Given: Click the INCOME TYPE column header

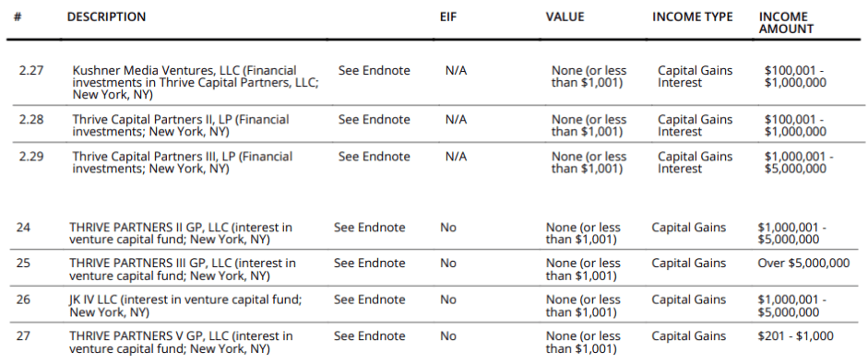Looking at the screenshot, I should (x=693, y=18).
